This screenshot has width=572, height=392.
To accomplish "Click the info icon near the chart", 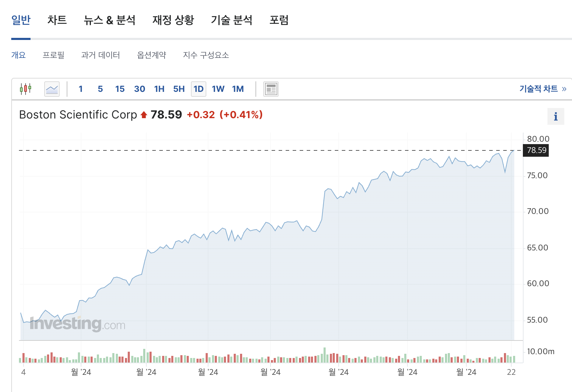I will click(x=556, y=116).
